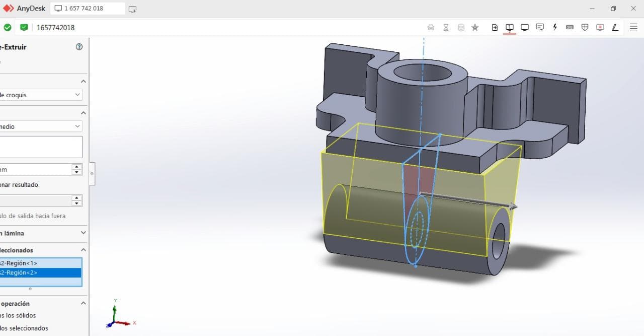
Task: Open the lightning bolt actions menu
Action: coord(555,28)
